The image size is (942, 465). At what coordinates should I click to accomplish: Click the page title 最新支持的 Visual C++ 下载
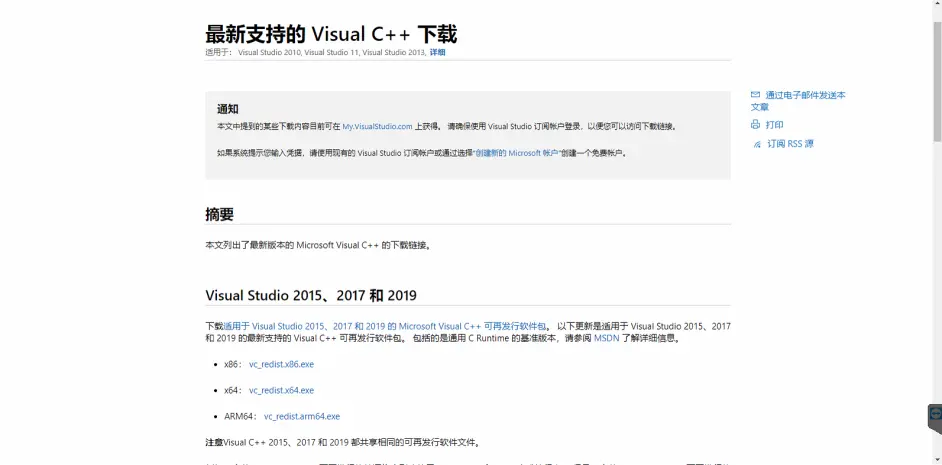(331, 34)
